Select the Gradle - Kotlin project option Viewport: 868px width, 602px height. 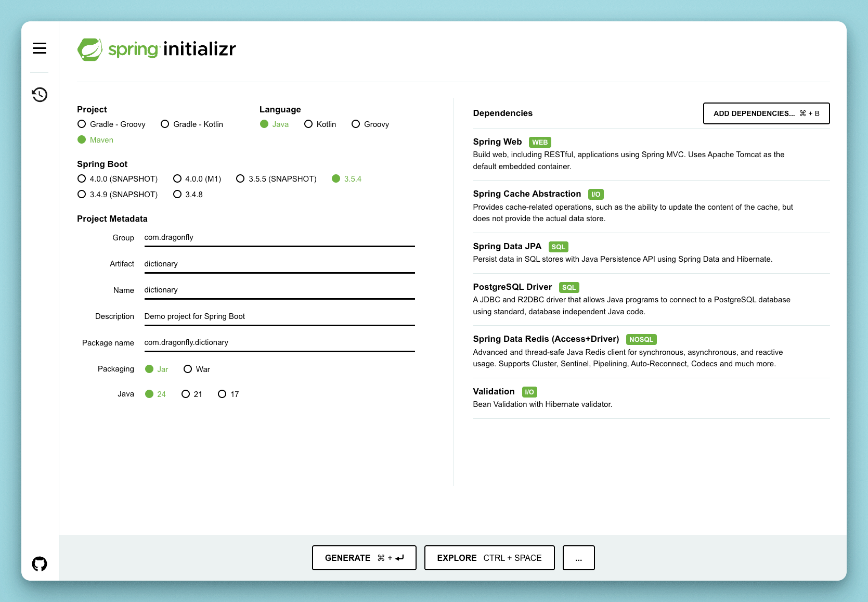point(165,124)
